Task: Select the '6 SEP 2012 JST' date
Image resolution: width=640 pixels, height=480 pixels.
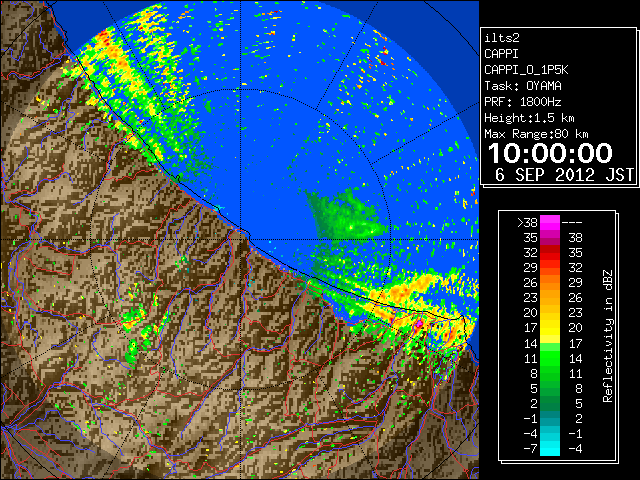Action: [x=564, y=175]
